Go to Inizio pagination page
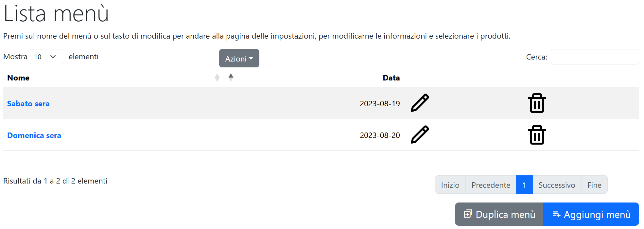 450,185
